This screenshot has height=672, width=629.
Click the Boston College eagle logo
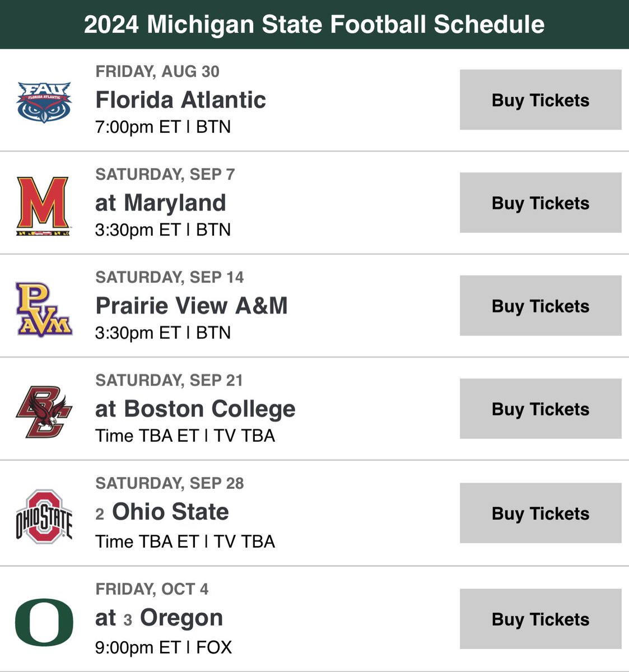(44, 411)
